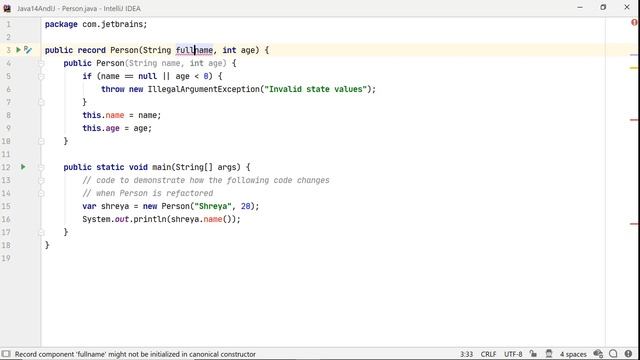Run the Person record from line 3 gutter
This screenshot has height=360, width=640.
click(x=18, y=50)
